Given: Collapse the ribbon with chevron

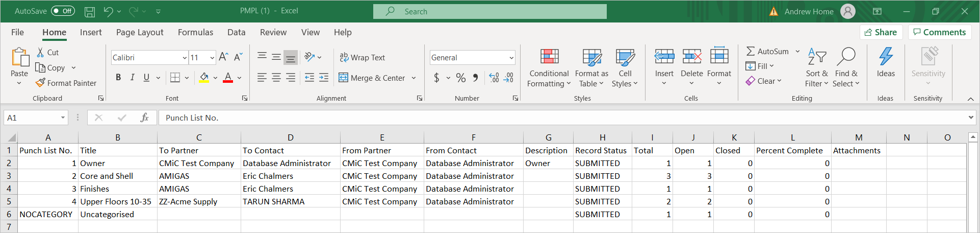Looking at the screenshot, I should pos(970,99).
